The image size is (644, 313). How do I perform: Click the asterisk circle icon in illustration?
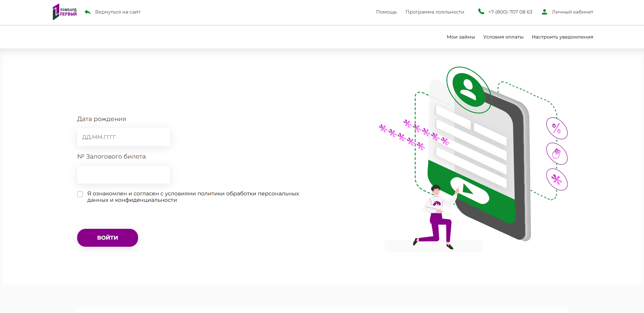point(557,179)
